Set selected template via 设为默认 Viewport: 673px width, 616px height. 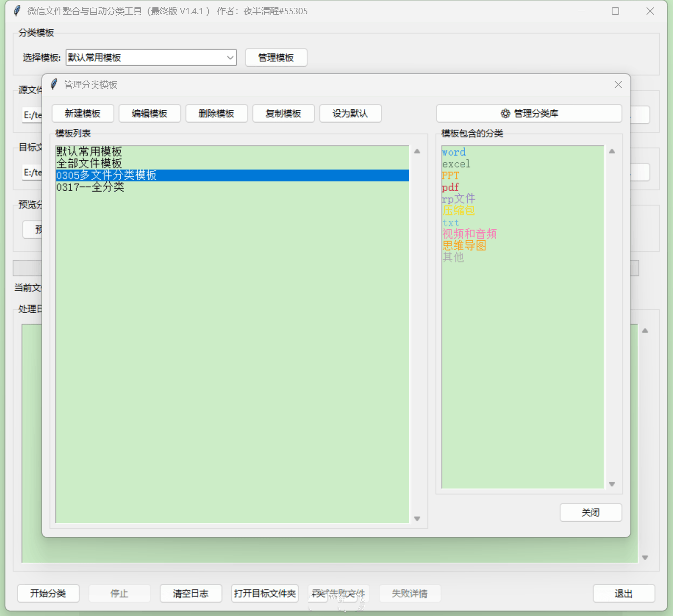(350, 114)
